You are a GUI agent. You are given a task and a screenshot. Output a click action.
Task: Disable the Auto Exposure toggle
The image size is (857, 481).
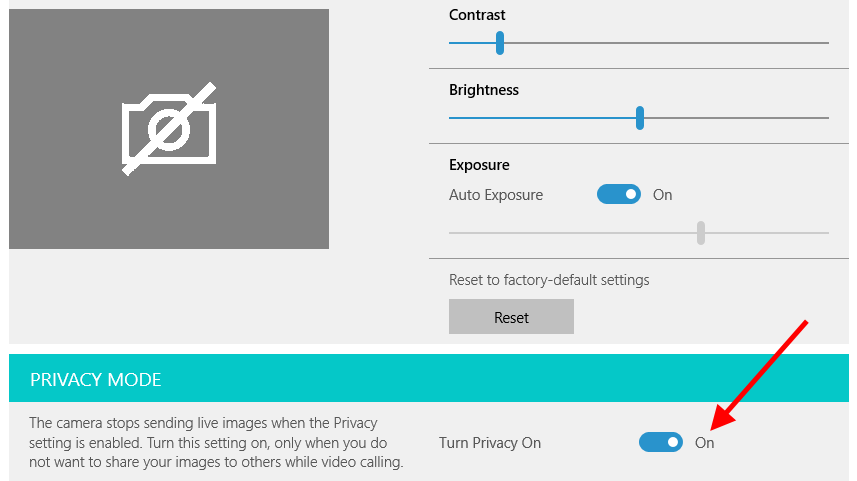pos(619,195)
